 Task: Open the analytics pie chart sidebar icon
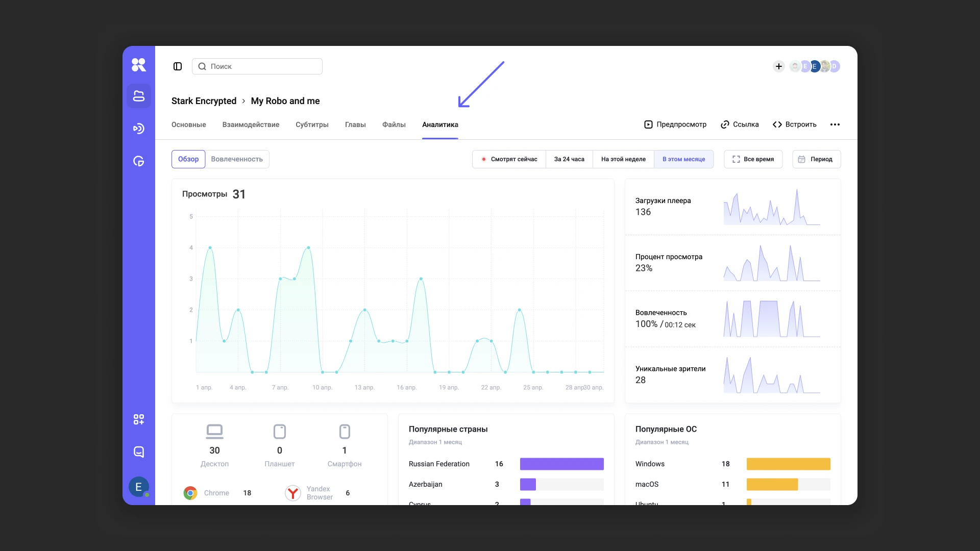click(139, 161)
